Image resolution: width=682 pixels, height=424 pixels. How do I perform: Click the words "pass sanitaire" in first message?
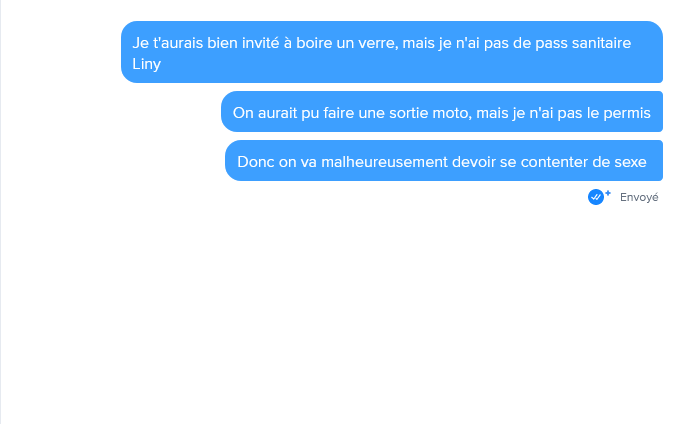(x=583, y=43)
